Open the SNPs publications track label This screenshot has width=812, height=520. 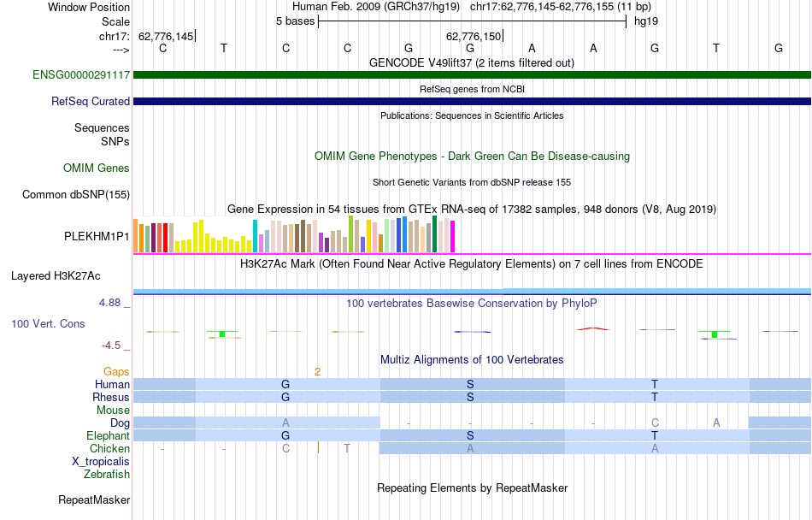[115, 141]
